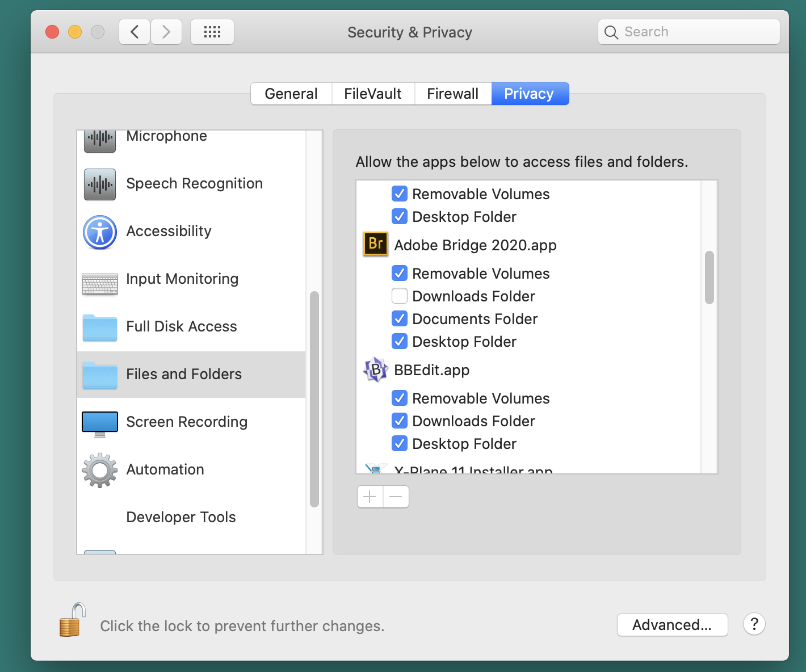
Task: Show all preferences with the grid button
Action: pos(212,32)
